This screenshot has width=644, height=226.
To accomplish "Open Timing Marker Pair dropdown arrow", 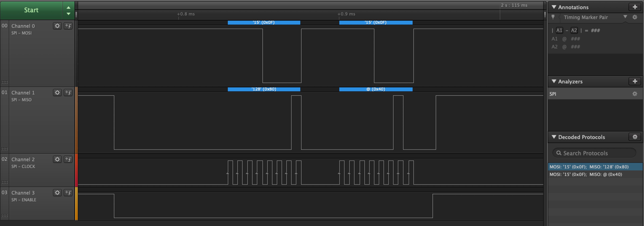I will (x=625, y=17).
